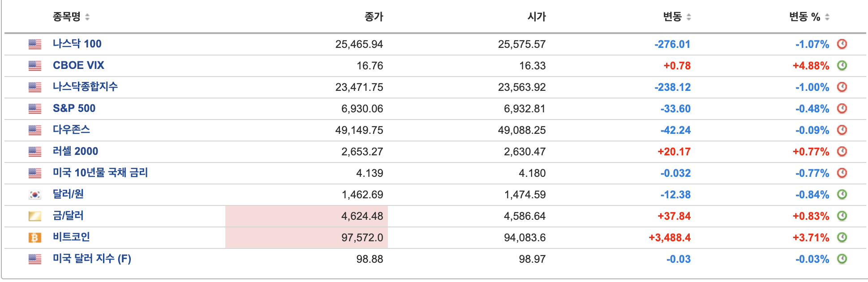Click the US flag icon beside CBOE VIX
The width and height of the screenshot is (868, 282).
click(x=34, y=65)
